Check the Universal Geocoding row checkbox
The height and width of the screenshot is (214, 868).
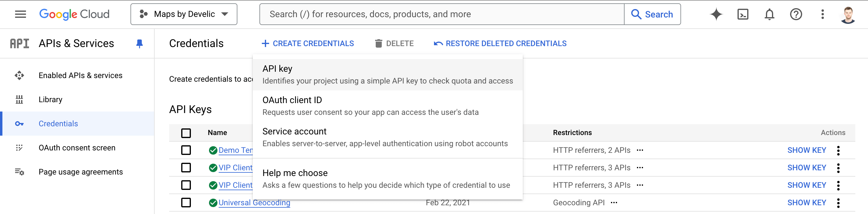[x=186, y=203]
